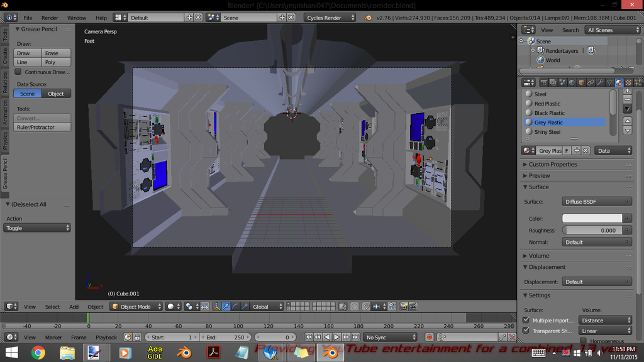
Task: Click the Blender icon beside the version info
Action: 369,18
